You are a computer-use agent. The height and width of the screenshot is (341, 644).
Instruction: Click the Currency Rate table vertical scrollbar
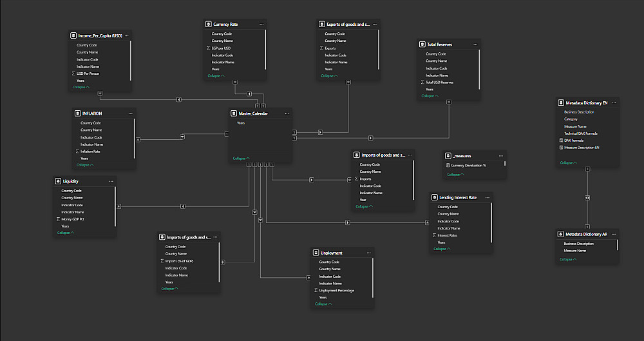(265, 50)
